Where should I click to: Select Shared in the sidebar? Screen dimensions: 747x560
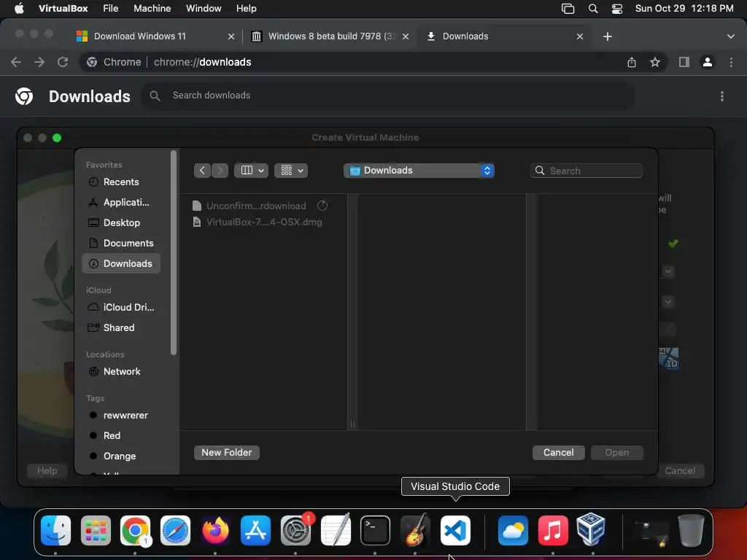(121, 327)
